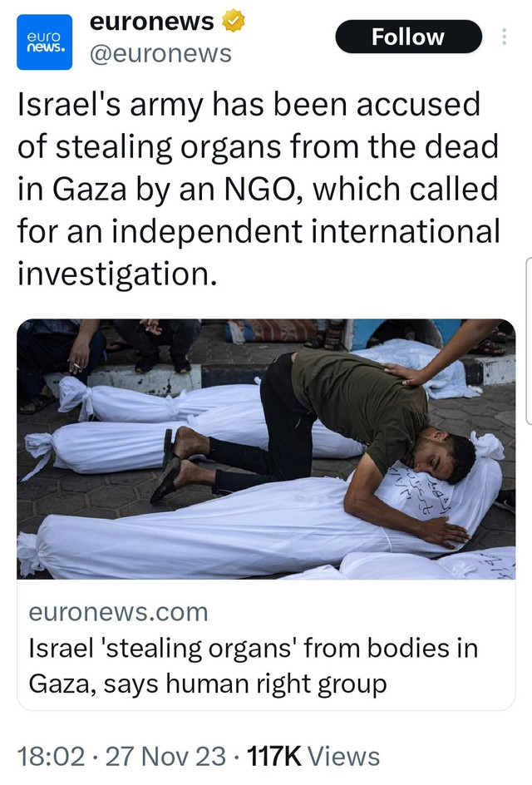532x785 pixels.
Task: Open the euronews blue profile avatar
Action: [x=45, y=42]
